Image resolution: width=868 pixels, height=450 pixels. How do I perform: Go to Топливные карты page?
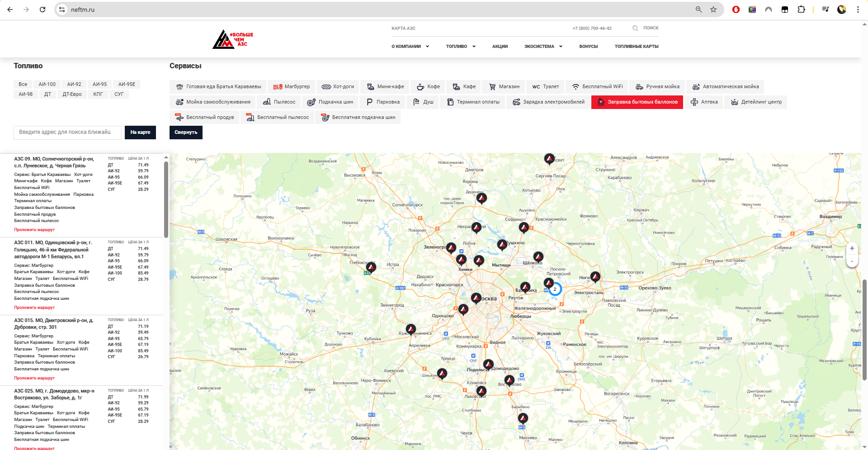636,47
